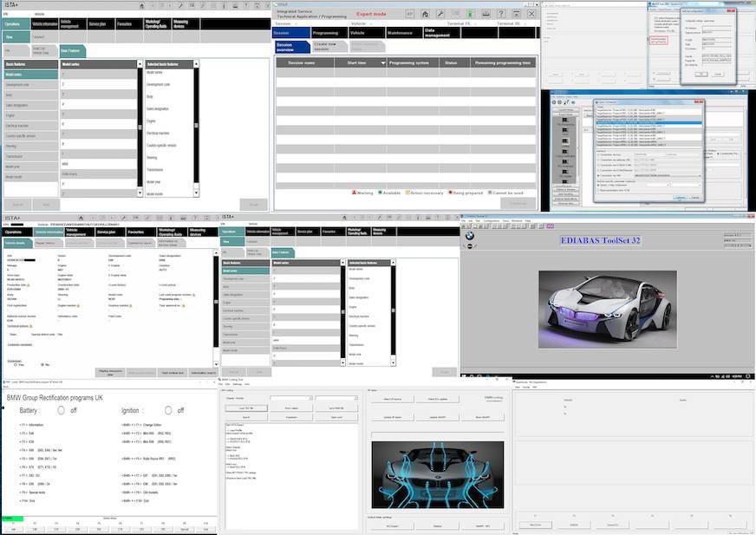This screenshot has height=535, width=756.
Task: Click green progress bar in Rectification programs
Action: point(12,519)
